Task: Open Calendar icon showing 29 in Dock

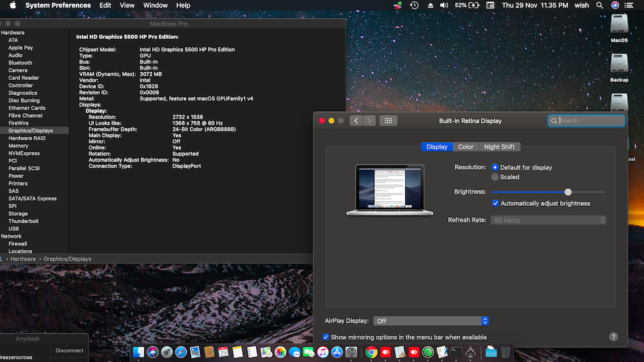Action: click(x=223, y=352)
